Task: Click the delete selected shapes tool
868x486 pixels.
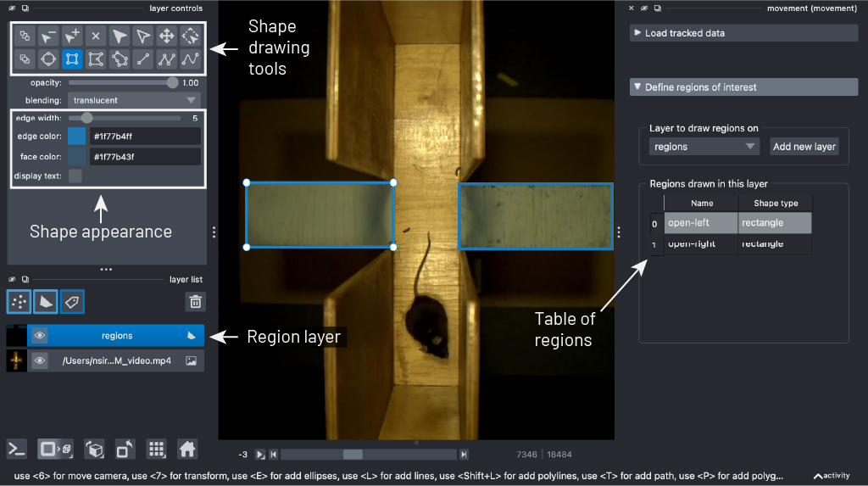Action: point(96,36)
